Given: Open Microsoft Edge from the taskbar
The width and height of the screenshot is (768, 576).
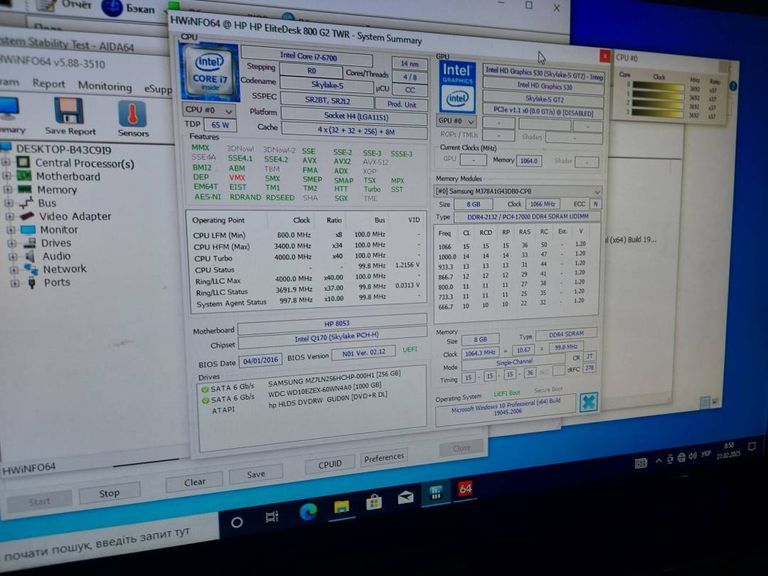Looking at the screenshot, I should [308, 512].
